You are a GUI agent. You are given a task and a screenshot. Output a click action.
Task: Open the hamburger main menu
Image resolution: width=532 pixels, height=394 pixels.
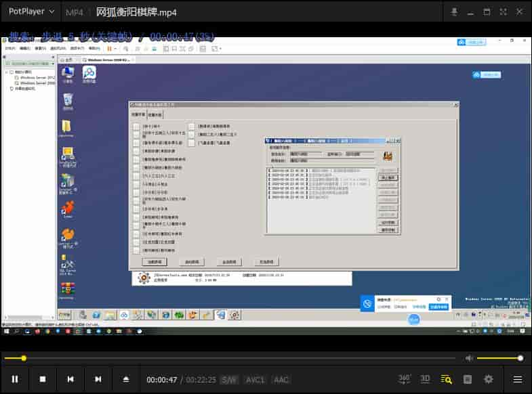coord(518,379)
